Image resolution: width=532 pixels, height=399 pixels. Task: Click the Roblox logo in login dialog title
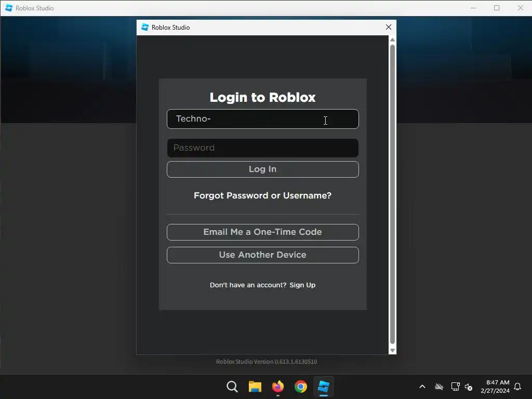(x=145, y=27)
